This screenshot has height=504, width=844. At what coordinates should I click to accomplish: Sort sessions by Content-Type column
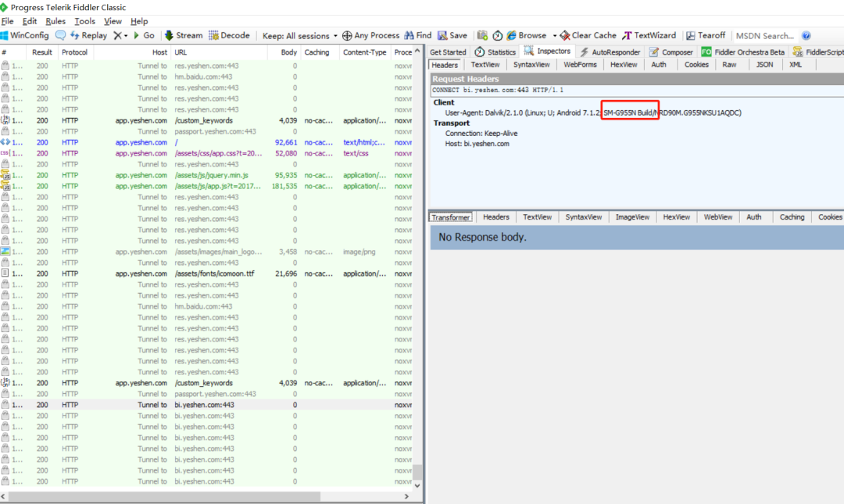click(x=364, y=52)
